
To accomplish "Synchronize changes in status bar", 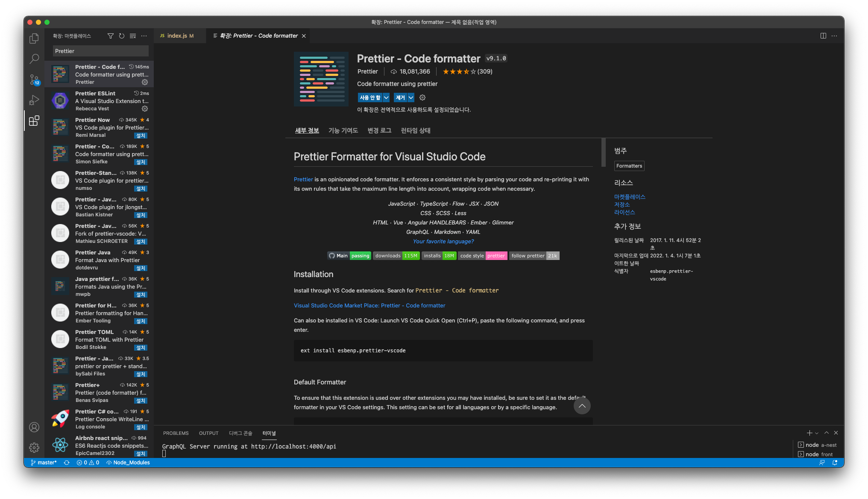I will [67, 463].
